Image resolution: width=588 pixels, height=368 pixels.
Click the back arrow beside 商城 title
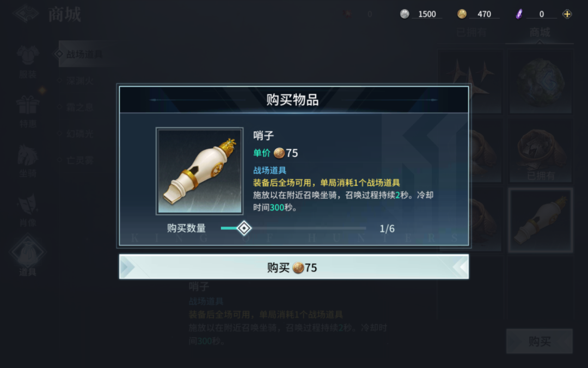(x=26, y=14)
